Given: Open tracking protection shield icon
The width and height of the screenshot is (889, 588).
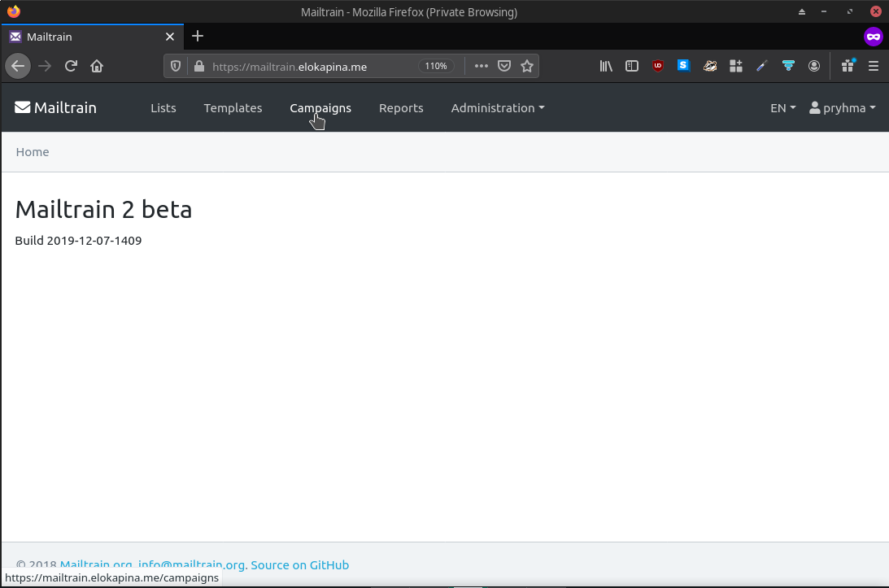Looking at the screenshot, I should pos(176,67).
